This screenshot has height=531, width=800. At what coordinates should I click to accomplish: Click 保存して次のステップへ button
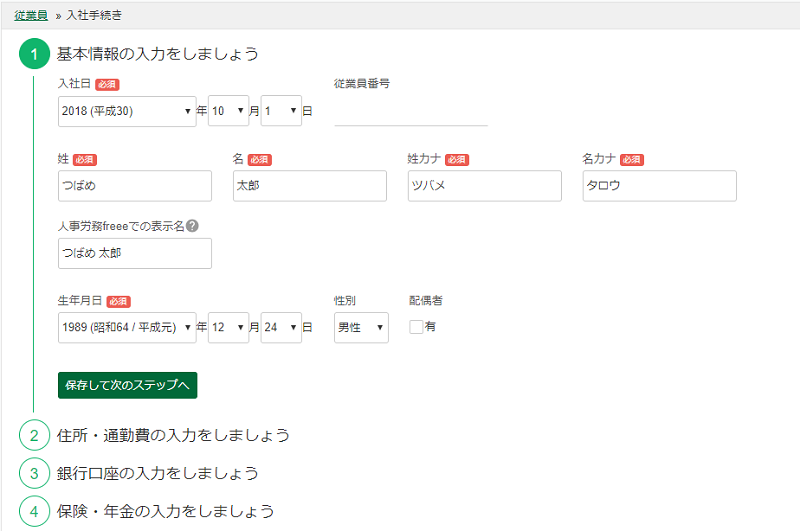coord(127,385)
